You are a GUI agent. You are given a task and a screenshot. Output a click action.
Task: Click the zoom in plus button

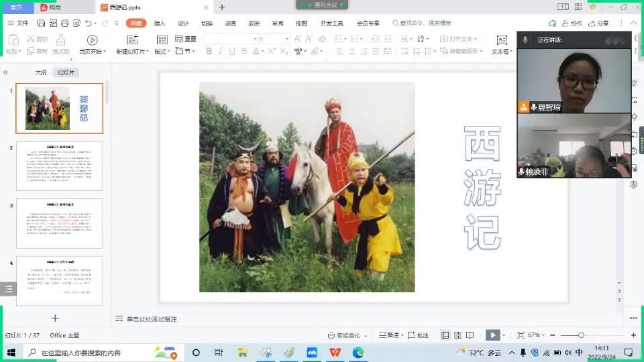click(634, 335)
